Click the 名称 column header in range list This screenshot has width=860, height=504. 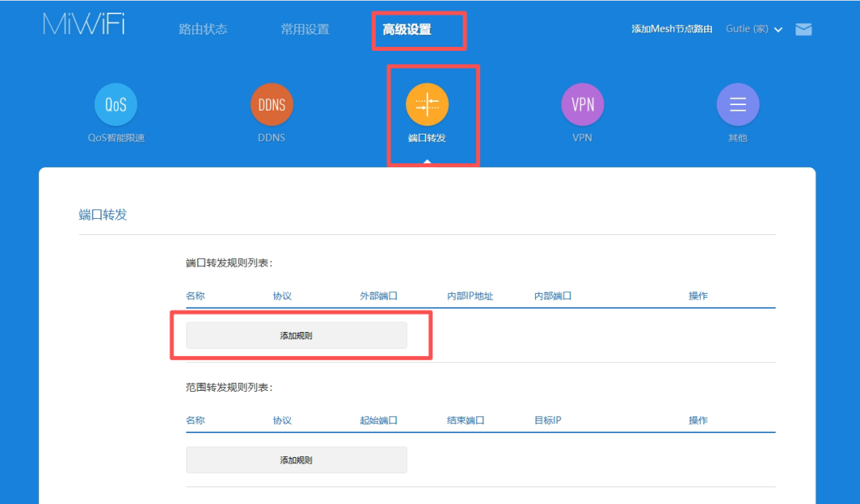196,420
